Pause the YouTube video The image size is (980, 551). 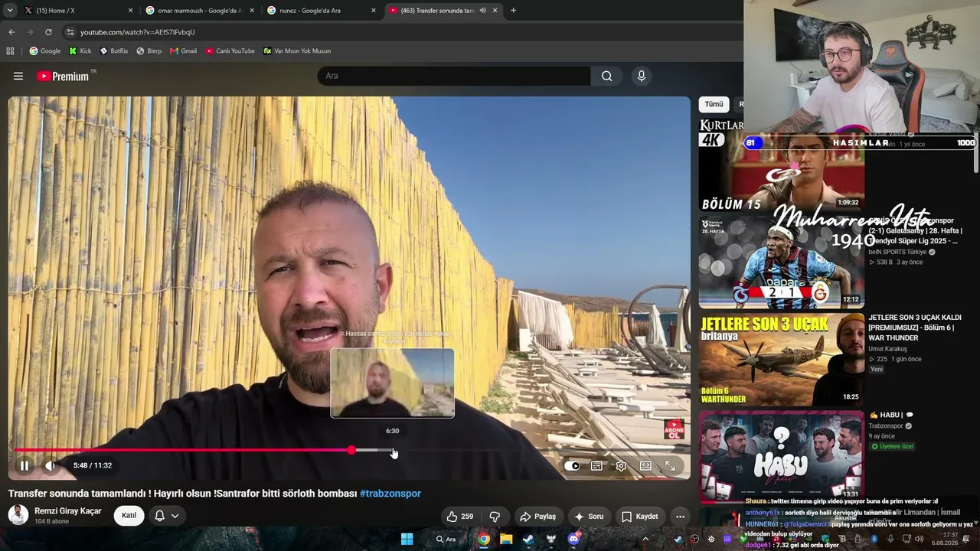24,465
